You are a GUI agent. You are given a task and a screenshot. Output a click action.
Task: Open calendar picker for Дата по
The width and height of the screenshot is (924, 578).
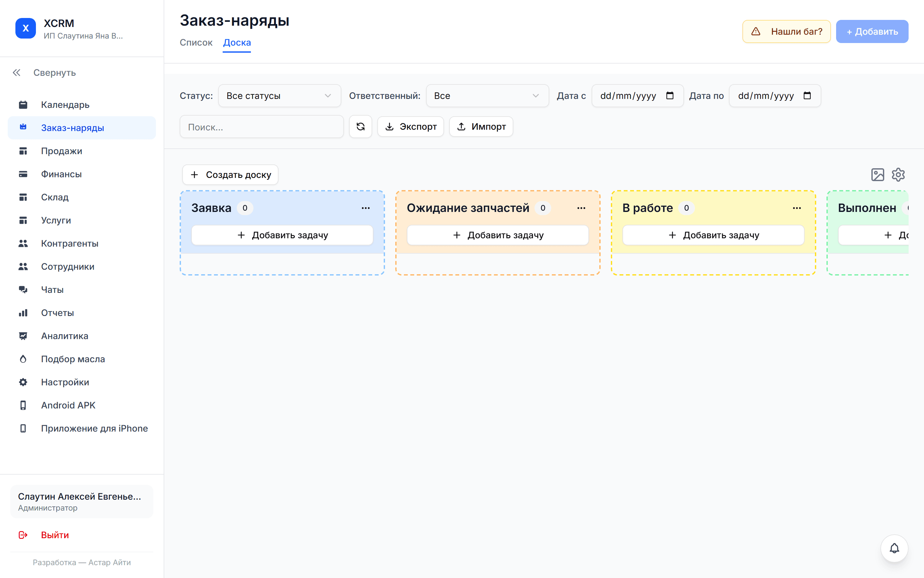point(807,95)
